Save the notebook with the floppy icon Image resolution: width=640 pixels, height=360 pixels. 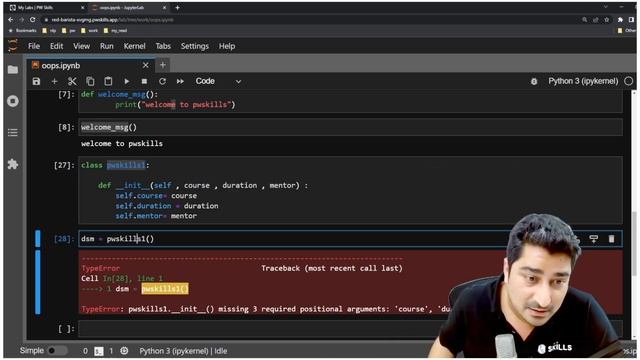click(36, 81)
